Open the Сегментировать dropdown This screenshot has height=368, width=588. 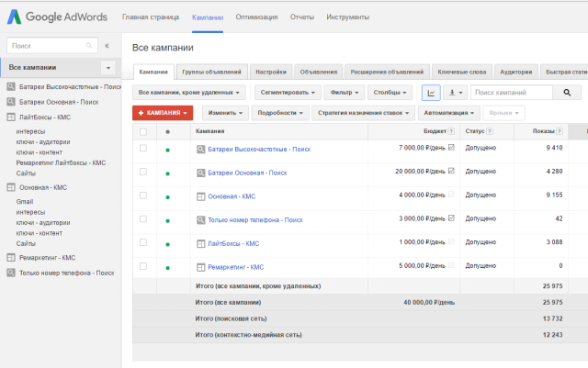click(288, 93)
